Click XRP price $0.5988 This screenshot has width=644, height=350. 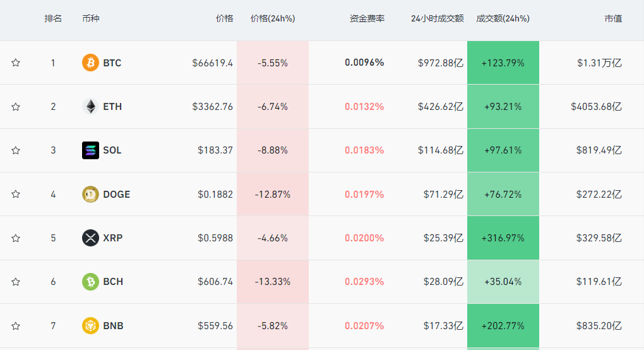215,238
